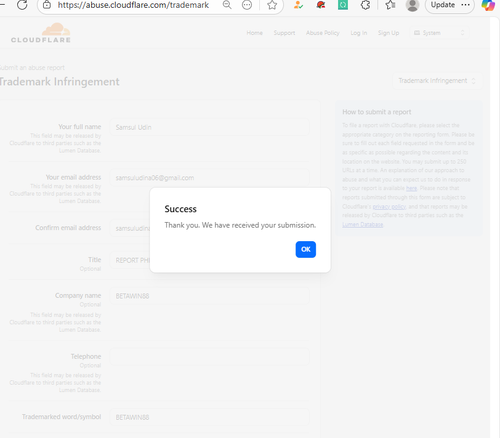Open the Support nav link
The image size is (500, 438).
(x=284, y=33)
